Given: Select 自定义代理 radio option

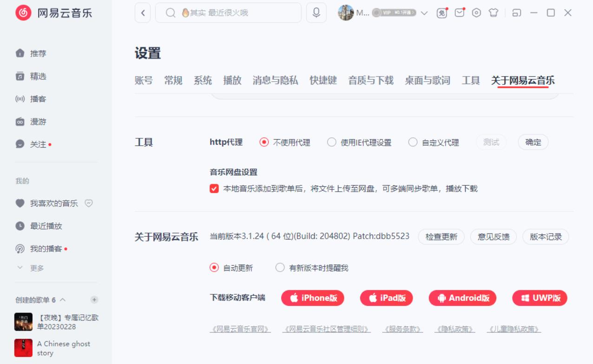Looking at the screenshot, I should pos(413,142).
